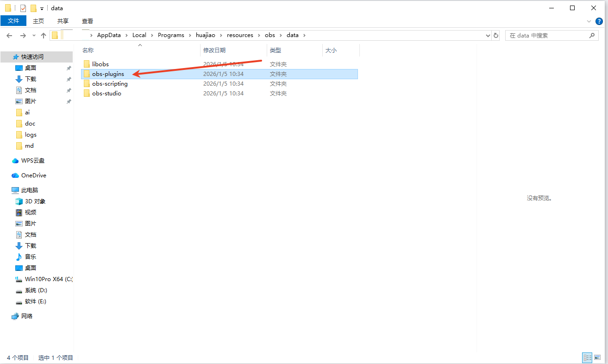Screen dimensions: 608x364
Task: Expand the address bar history dropdown
Action: coord(488,36)
